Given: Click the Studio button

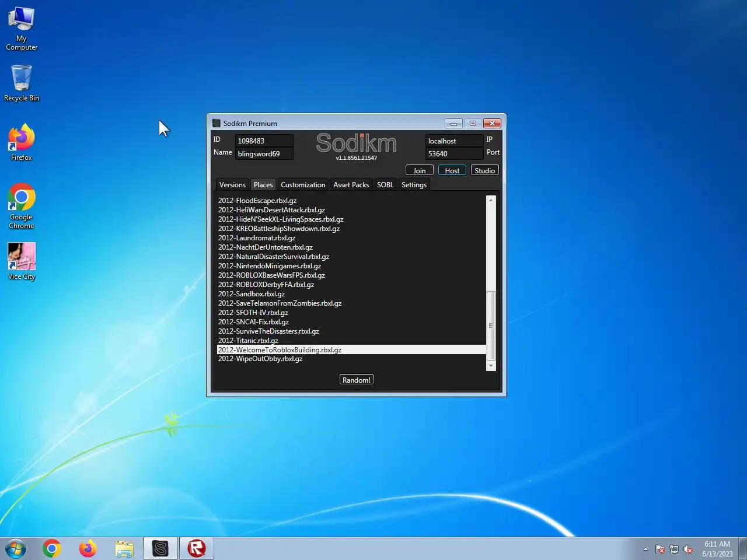Looking at the screenshot, I should coord(485,170).
